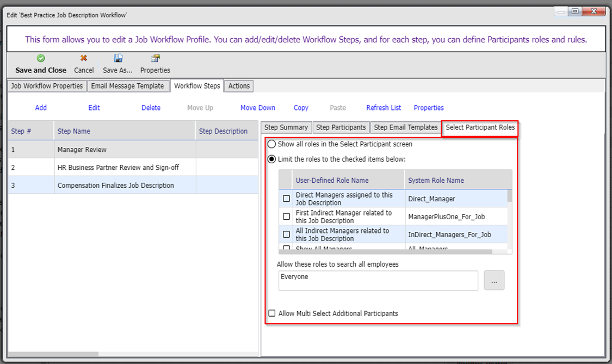The width and height of the screenshot is (612, 364).
Task: Sort by the System Role Name column header
Action: click(436, 180)
